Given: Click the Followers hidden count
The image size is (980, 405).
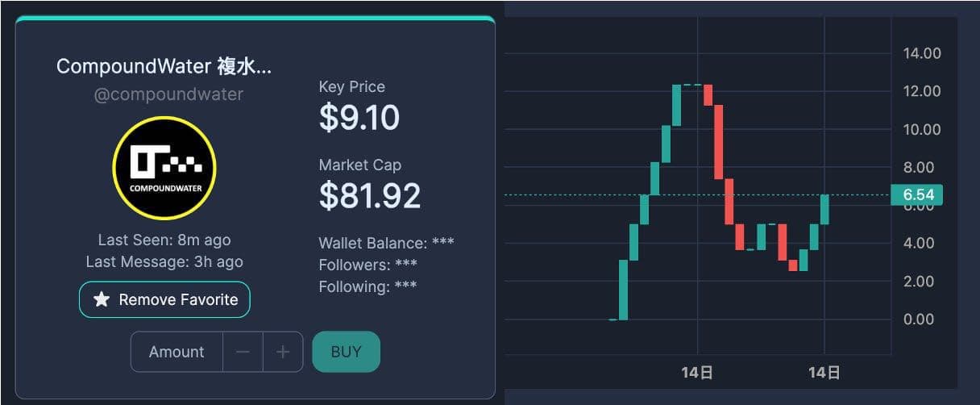Looking at the screenshot, I should click(x=405, y=265).
